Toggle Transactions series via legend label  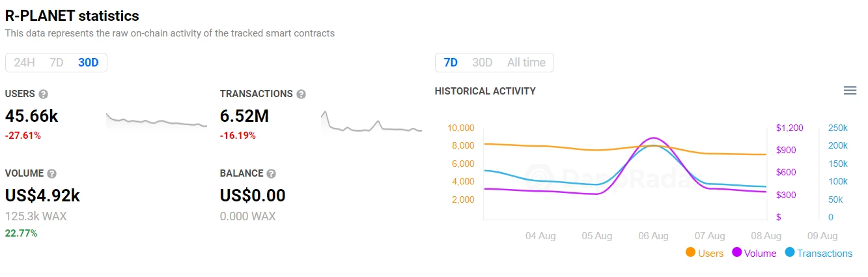point(824,254)
